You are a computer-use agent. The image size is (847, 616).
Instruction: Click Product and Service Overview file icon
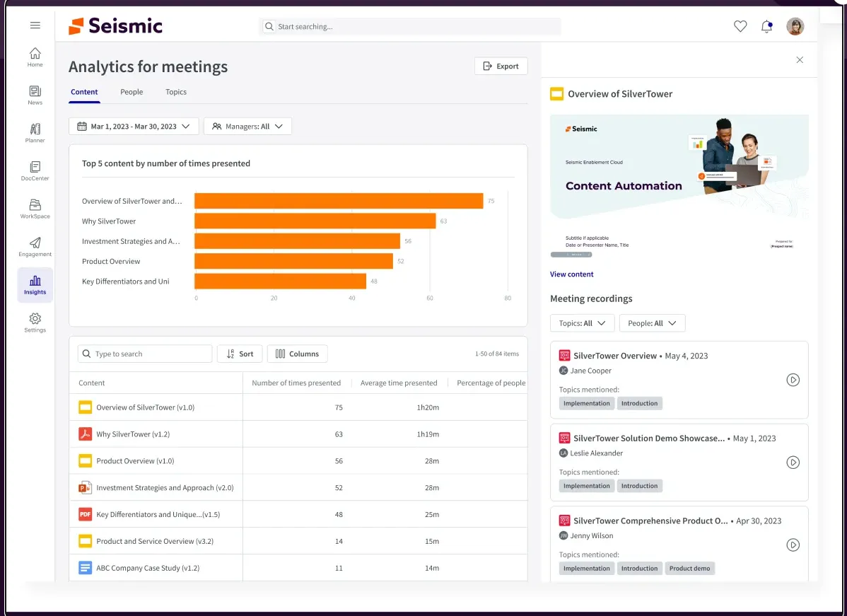(86, 541)
